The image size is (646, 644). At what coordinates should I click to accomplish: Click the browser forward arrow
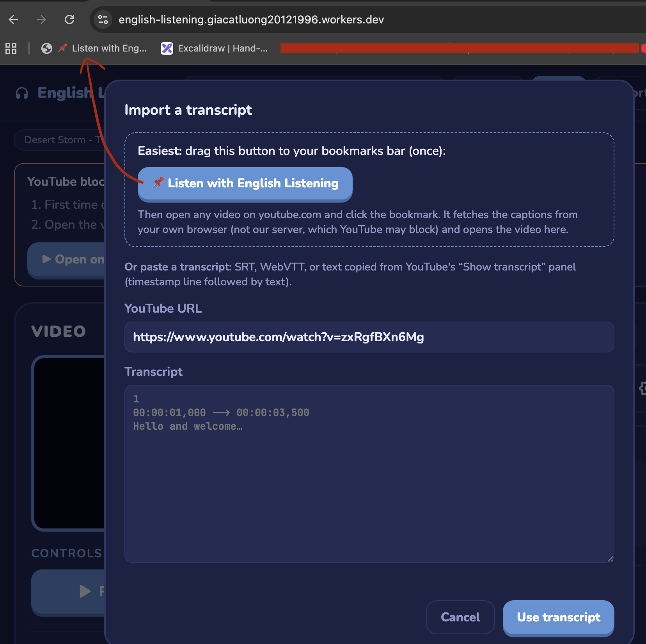[41, 20]
